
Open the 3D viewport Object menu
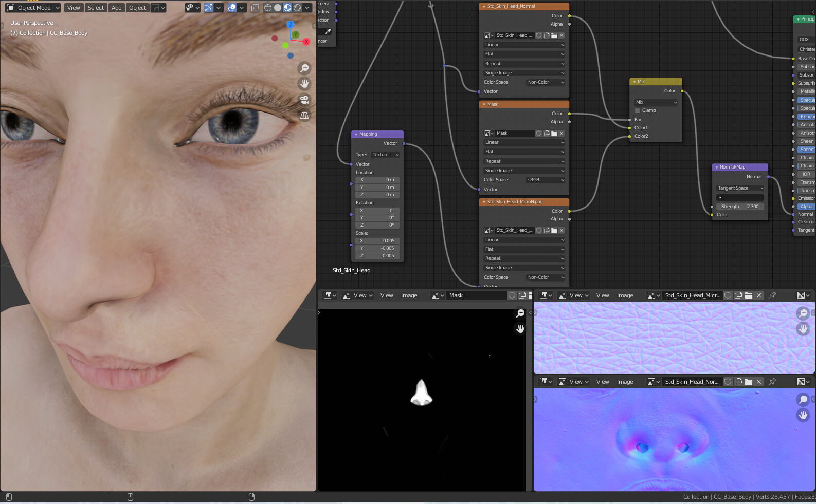tap(137, 8)
